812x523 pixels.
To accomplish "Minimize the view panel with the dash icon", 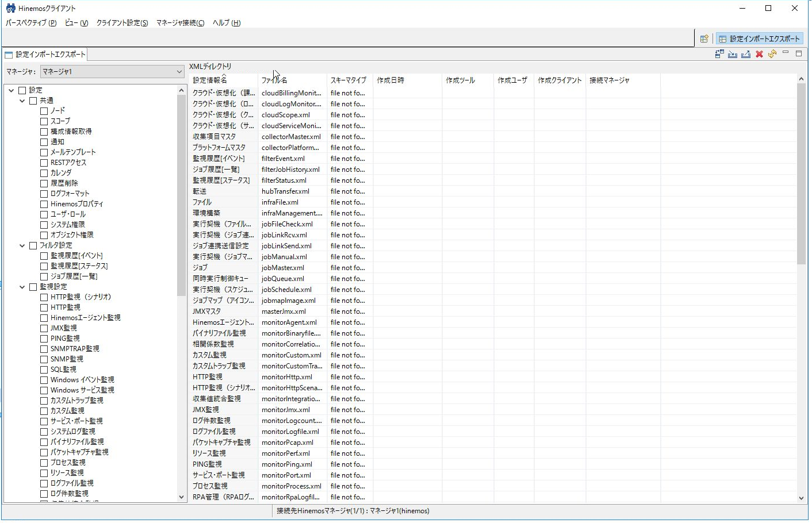I will click(786, 53).
